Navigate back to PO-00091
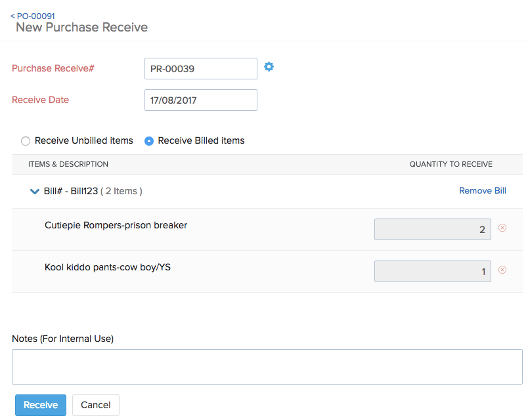This screenshot has width=528, height=420. (33, 14)
